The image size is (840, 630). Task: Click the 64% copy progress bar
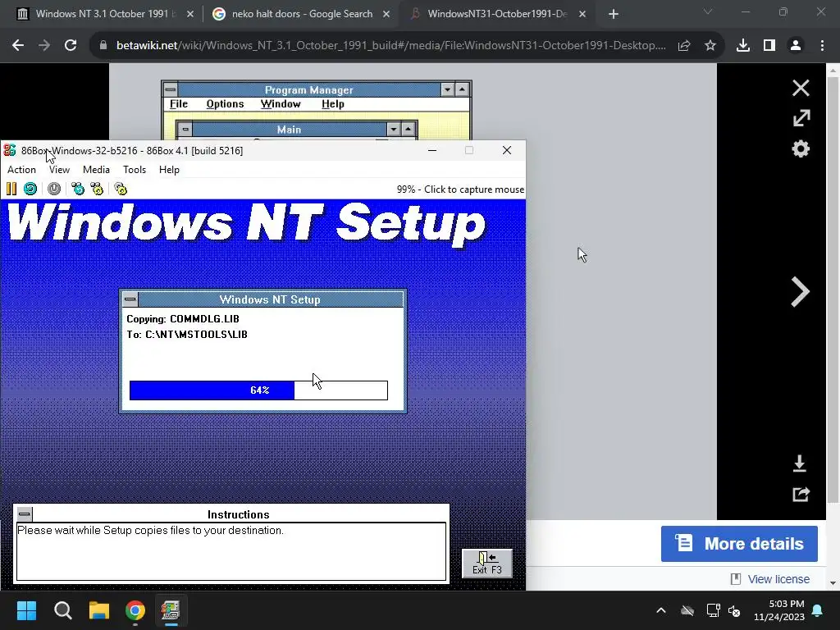258,390
